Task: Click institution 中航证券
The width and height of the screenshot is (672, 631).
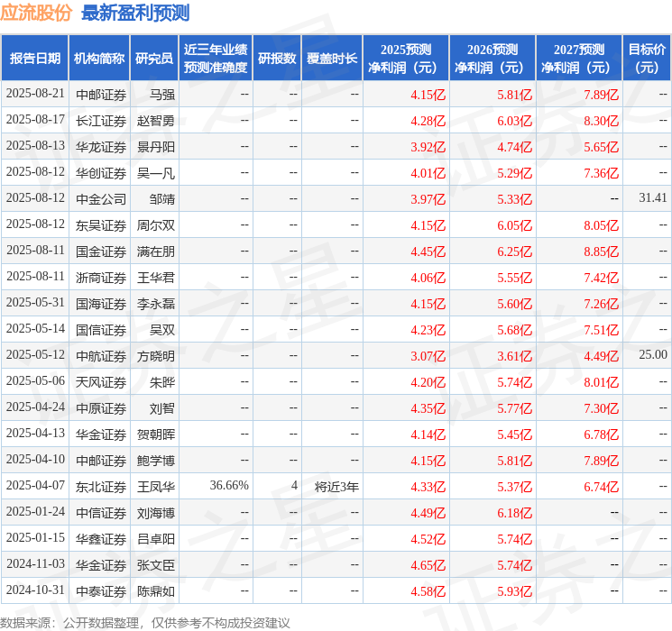Action: click(101, 356)
